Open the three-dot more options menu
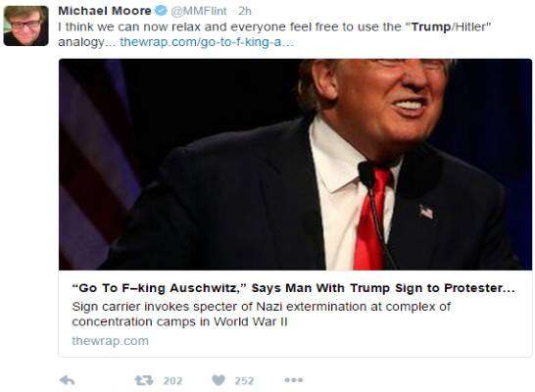This screenshot has width=535, height=392. point(294,379)
